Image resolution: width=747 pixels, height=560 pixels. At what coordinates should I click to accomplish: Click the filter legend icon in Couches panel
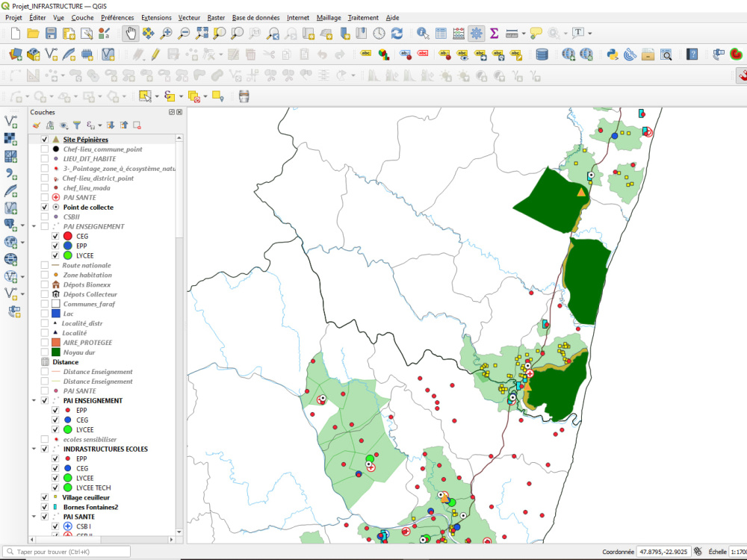(x=77, y=125)
